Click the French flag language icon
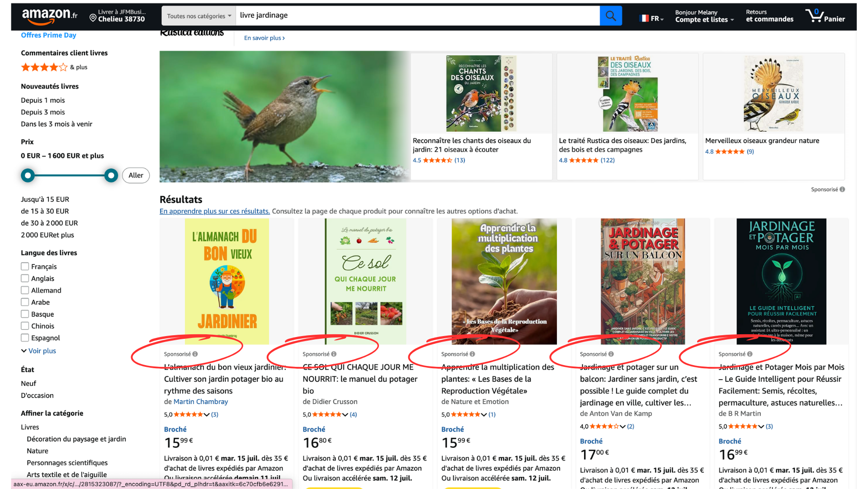 point(644,19)
